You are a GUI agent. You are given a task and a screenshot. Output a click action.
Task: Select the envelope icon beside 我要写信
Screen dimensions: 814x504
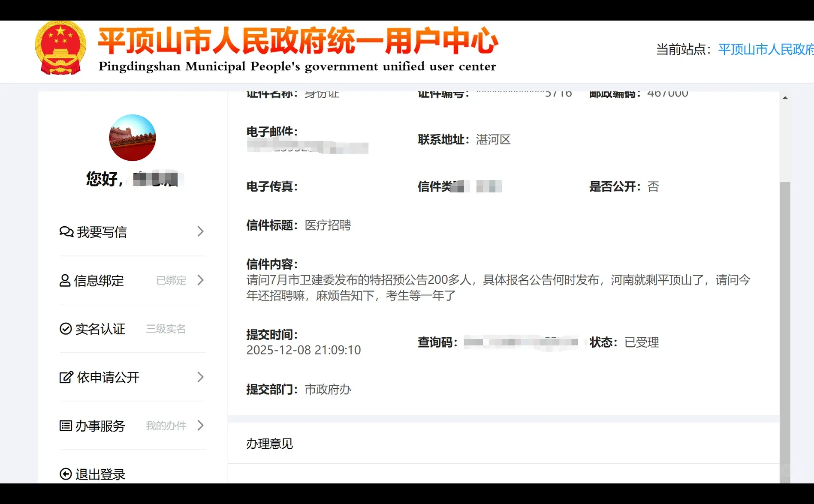click(65, 231)
